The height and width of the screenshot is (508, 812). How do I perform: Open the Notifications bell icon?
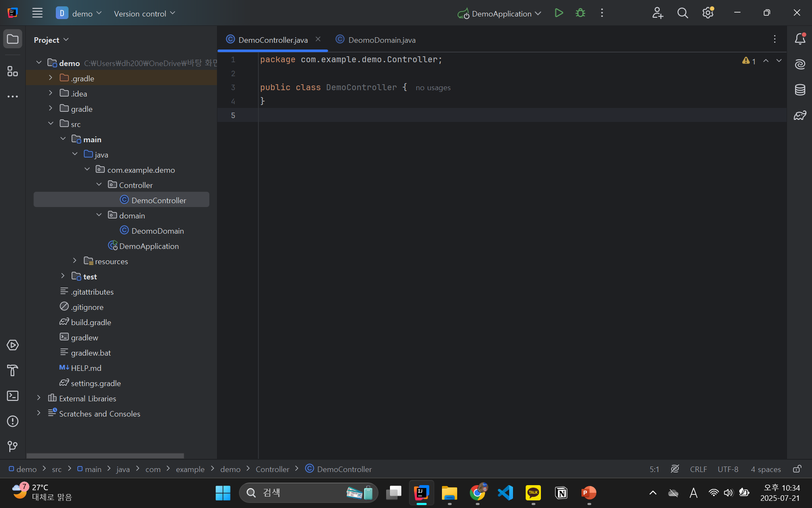tap(800, 39)
